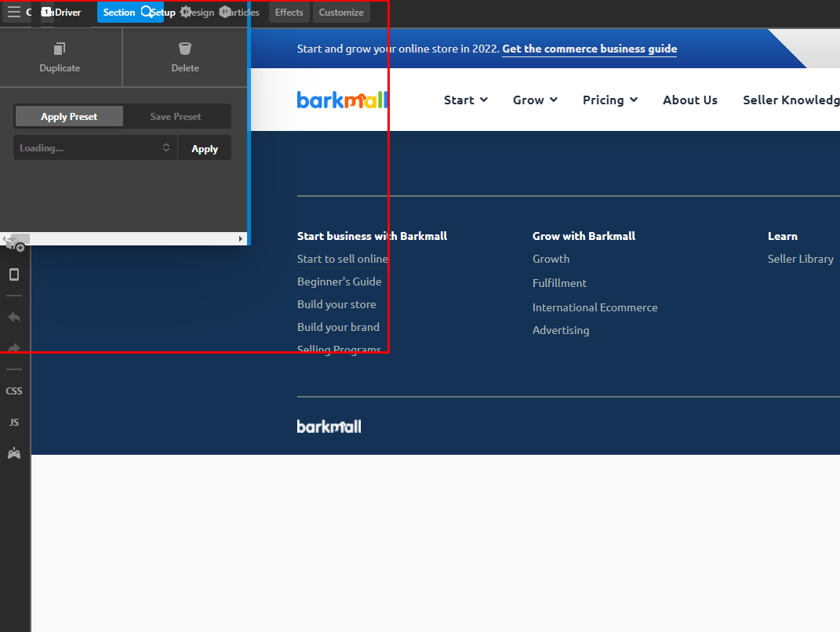Open the Effects tab
Screen dimensions: 840x632
[x=289, y=13]
